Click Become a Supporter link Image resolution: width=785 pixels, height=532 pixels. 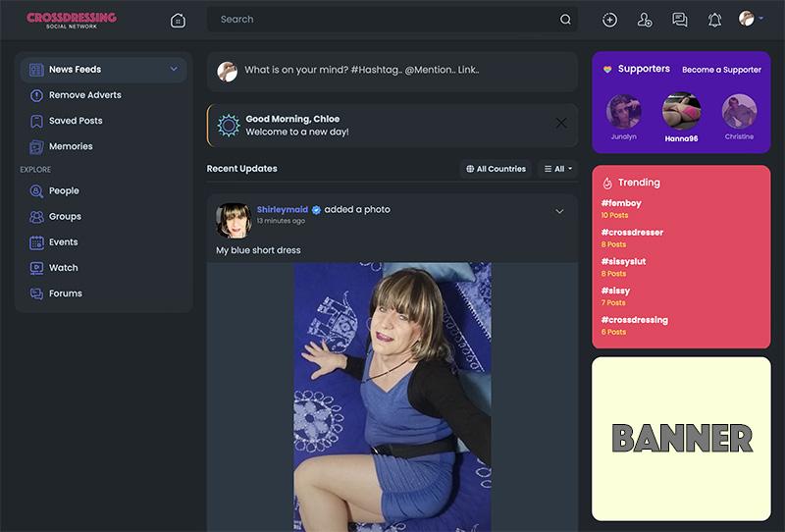(x=721, y=70)
